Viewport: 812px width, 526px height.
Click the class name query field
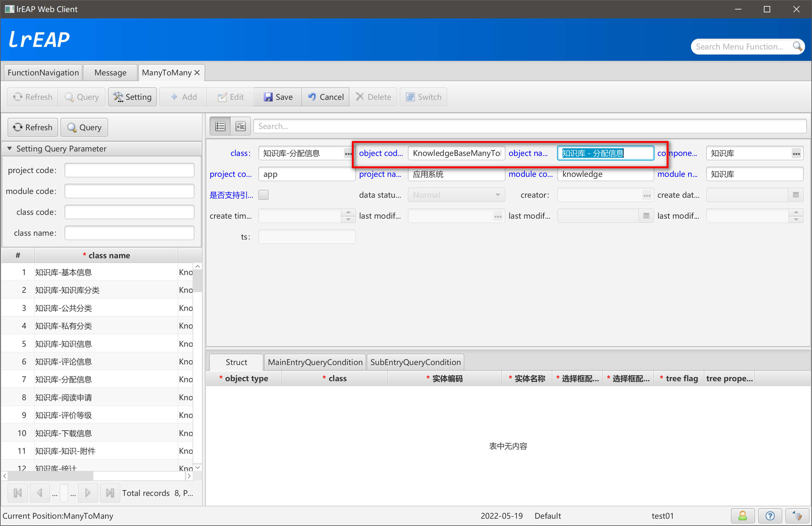point(130,233)
